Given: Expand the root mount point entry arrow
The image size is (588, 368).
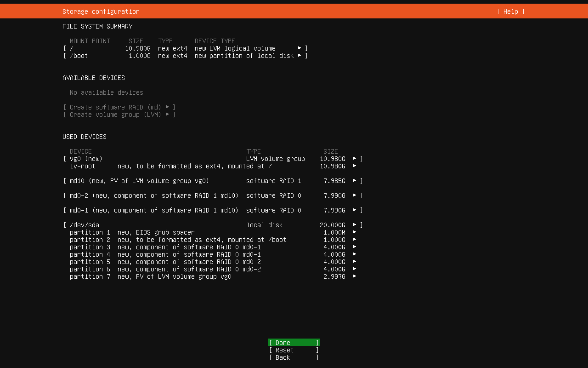Looking at the screenshot, I should [300, 48].
